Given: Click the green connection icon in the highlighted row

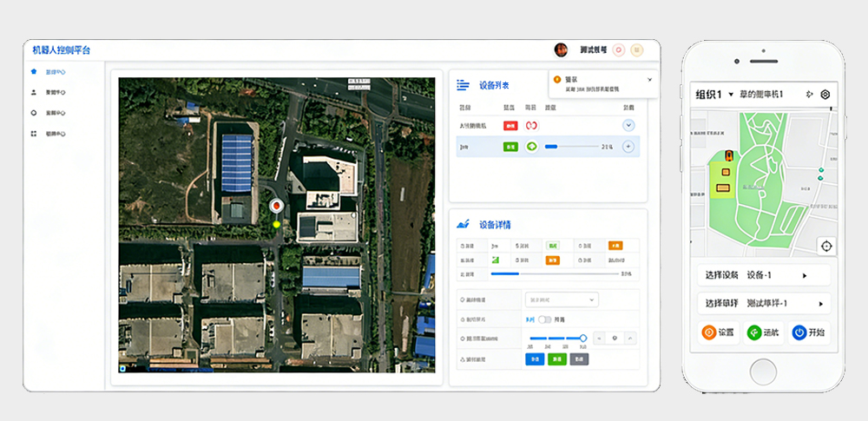Looking at the screenshot, I should pos(532,147).
